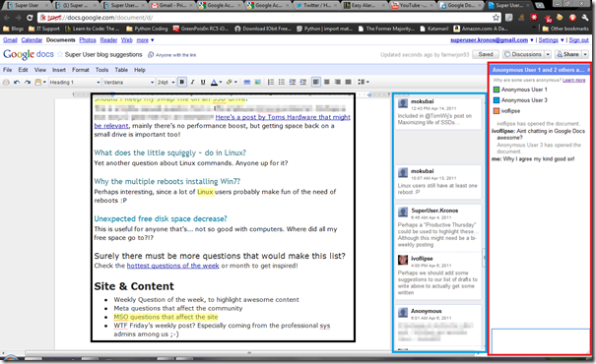Image resolution: width=596 pixels, height=364 pixels.
Task: Click the Chrome address bar
Action: click(x=269, y=18)
